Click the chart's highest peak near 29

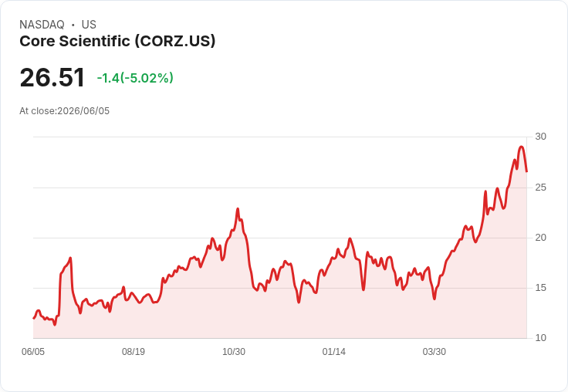click(521, 147)
